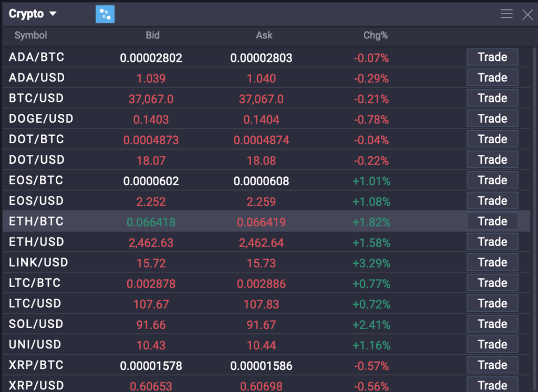Screen dimensions: 538x392
Task: Open the watchlist hamburger menu
Action: tap(506, 14)
